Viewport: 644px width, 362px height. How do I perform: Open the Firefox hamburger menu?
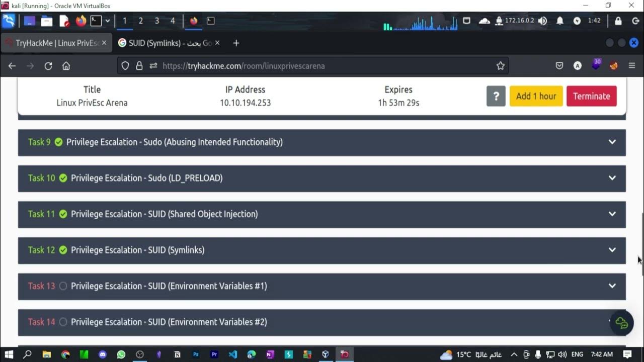632,66
